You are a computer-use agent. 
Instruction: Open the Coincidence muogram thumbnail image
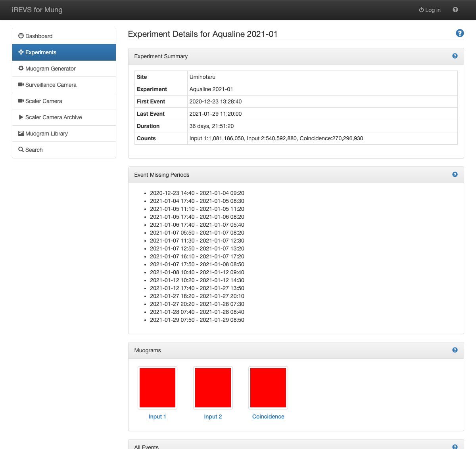(268, 388)
